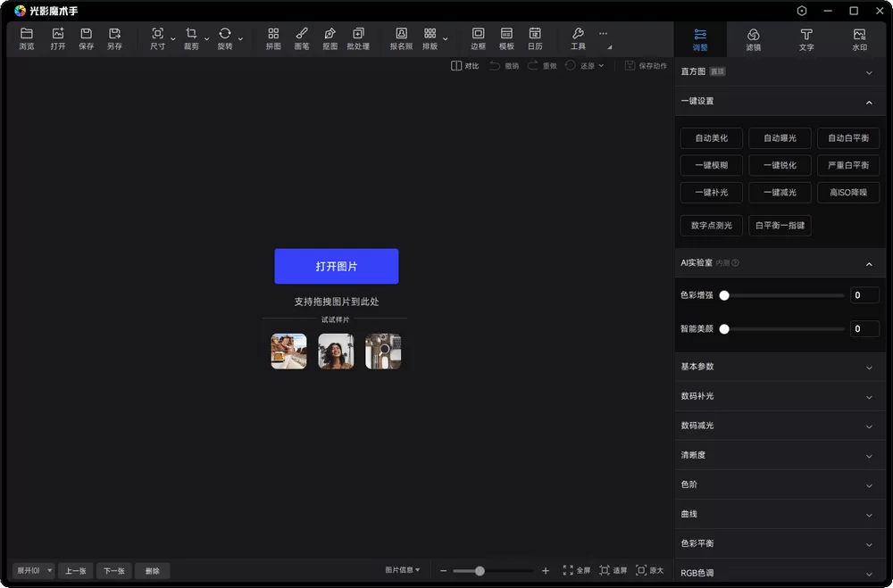Open the 报名照 ID photo tool

pos(402,38)
